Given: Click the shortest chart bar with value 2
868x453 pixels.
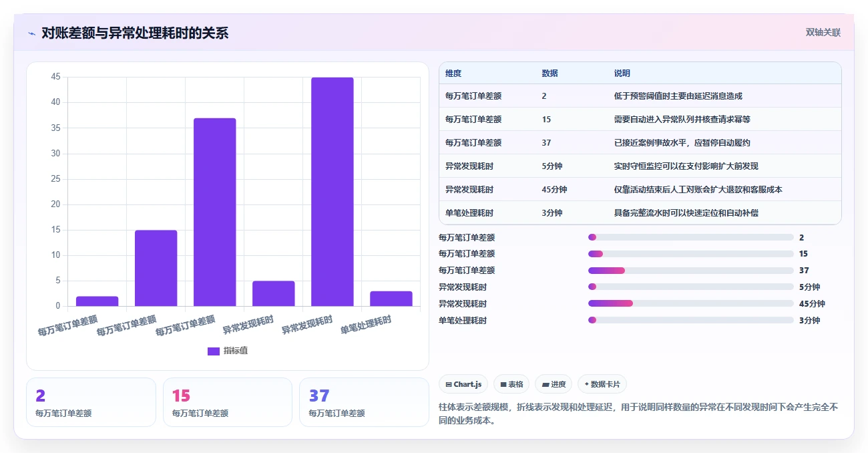Looking at the screenshot, I should pos(97,301).
